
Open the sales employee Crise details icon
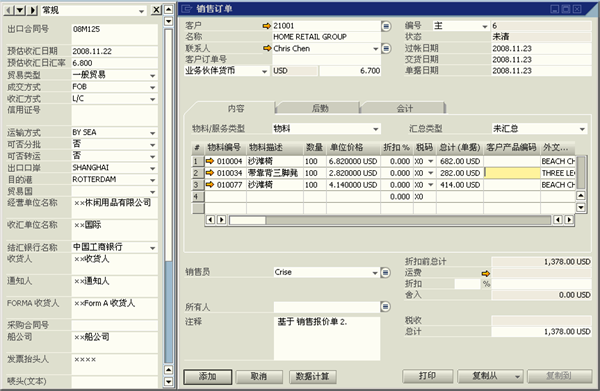pyautogui.click(x=386, y=272)
